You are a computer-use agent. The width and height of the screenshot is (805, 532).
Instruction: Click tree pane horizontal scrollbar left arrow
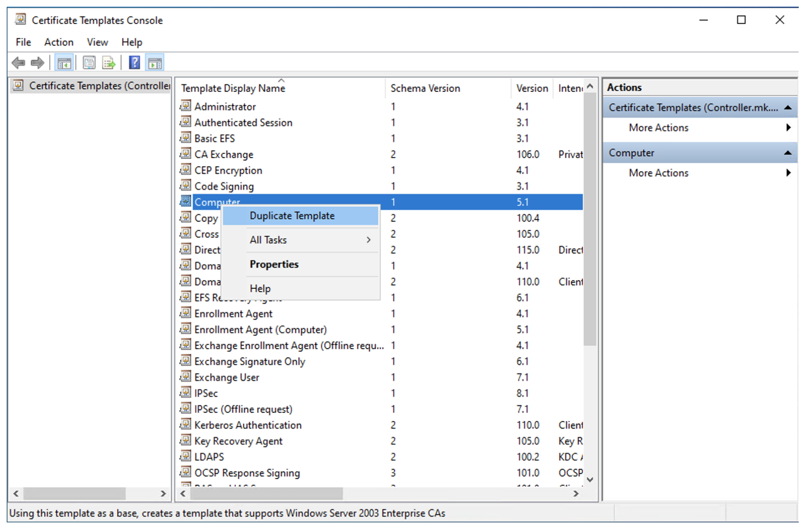pyautogui.click(x=16, y=494)
